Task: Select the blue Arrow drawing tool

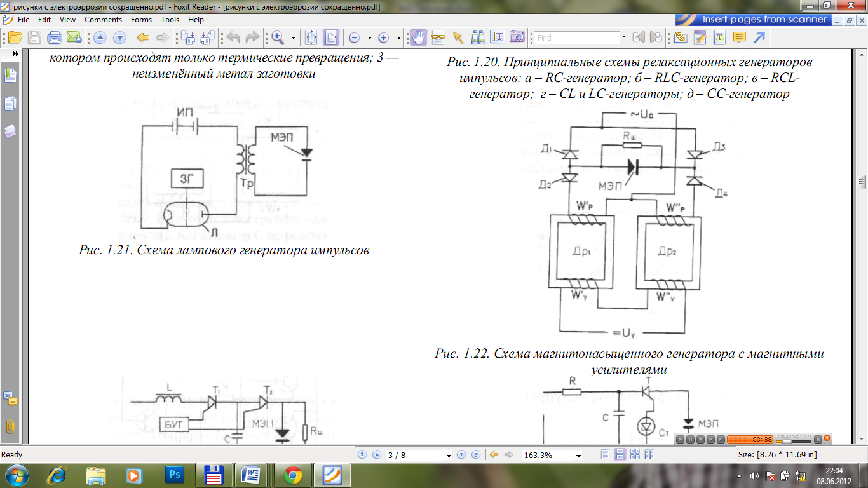Action: (759, 37)
